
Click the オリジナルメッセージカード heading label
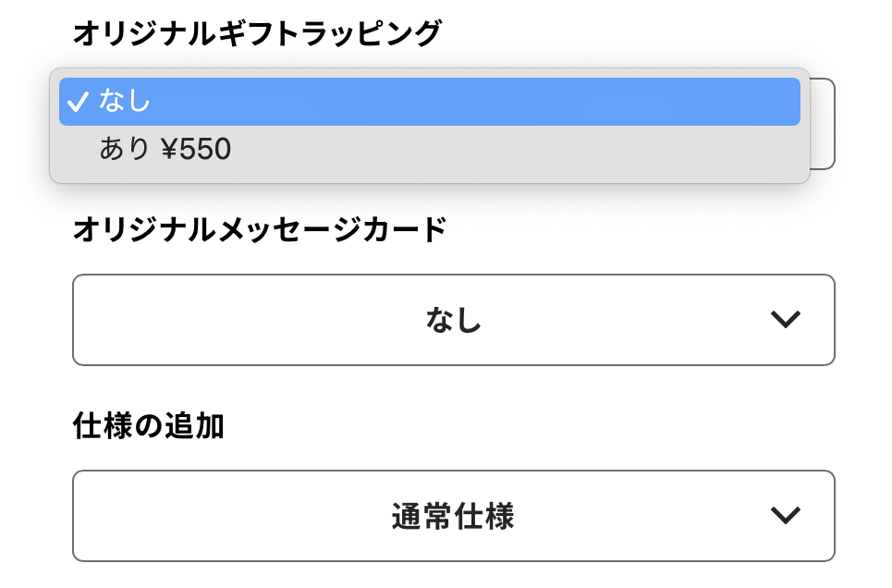click(259, 229)
